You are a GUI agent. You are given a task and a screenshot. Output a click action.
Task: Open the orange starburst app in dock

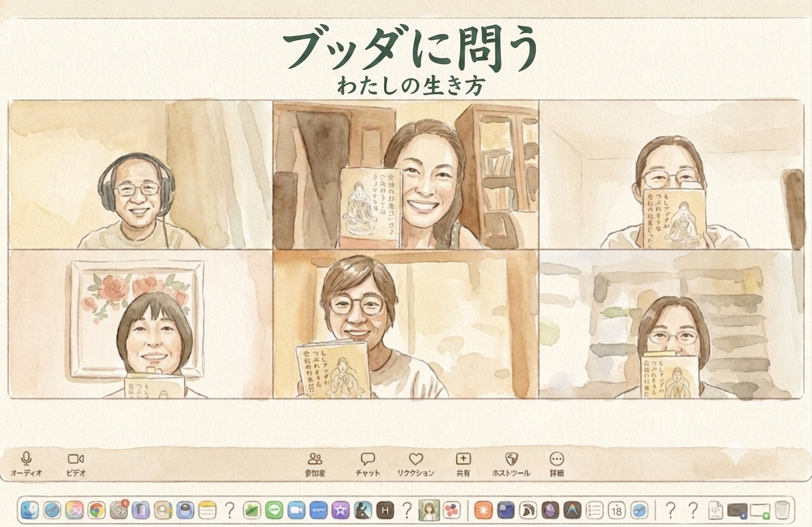point(484,510)
